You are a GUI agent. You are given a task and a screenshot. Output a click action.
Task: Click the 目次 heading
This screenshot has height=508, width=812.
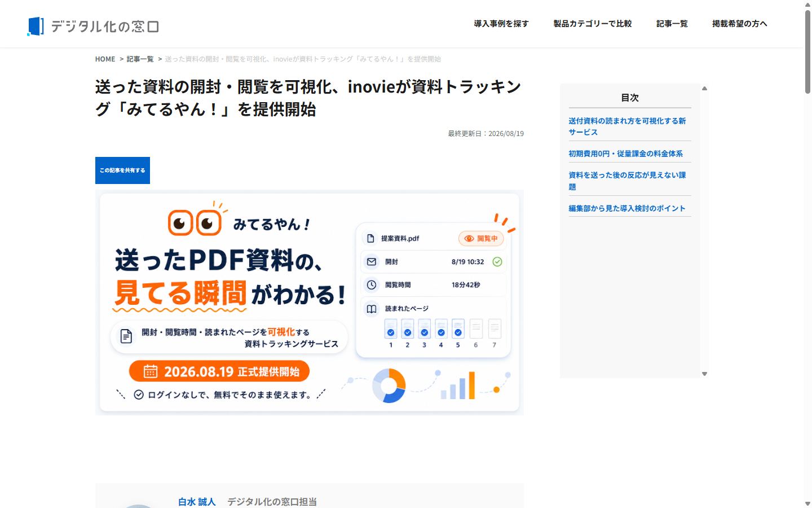[630, 98]
